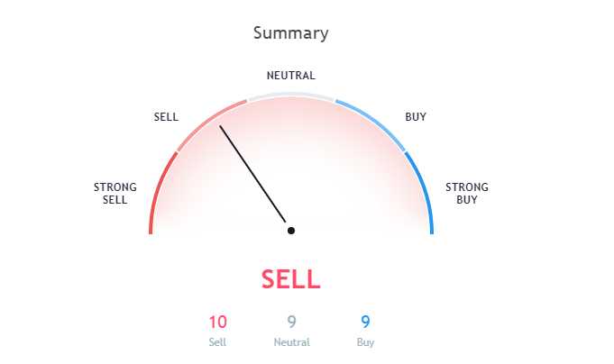The height and width of the screenshot is (364, 614).
Task: Click the Buy caption under blue 9
Action: coord(365,342)
